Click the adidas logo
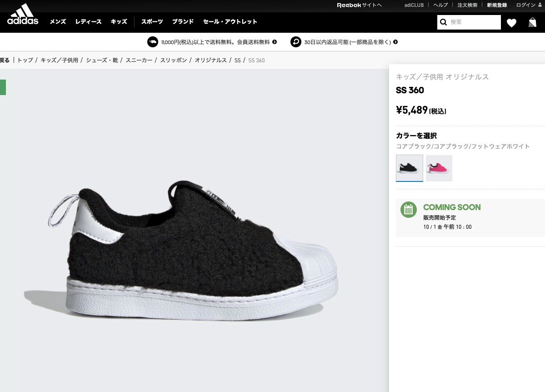545x392 pixels. tap(22, 14)
